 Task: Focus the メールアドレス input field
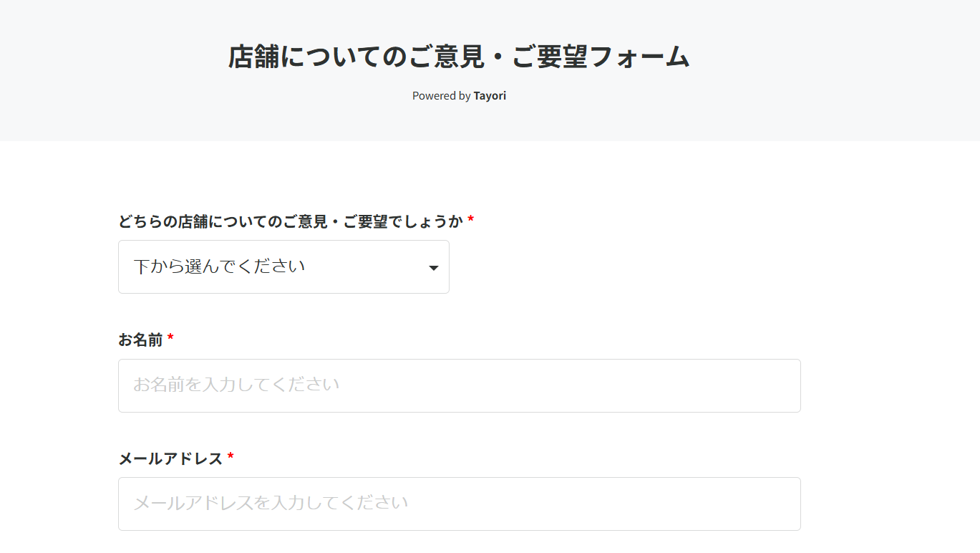[x=459, y=504]
